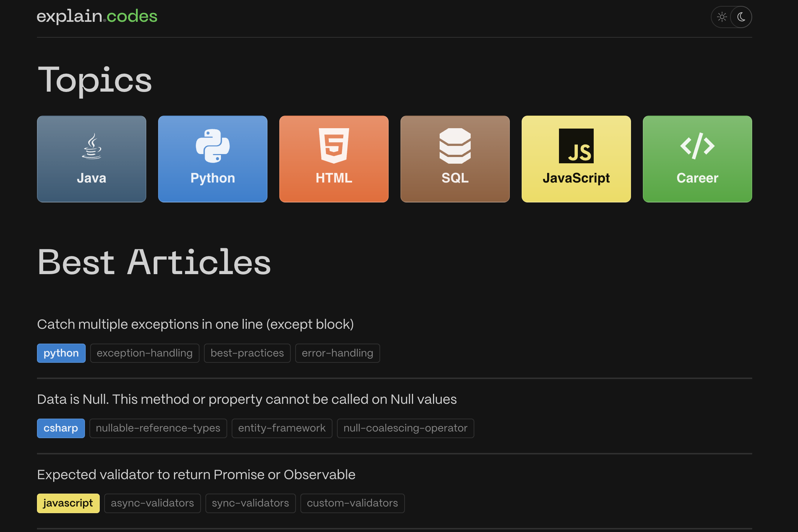Select the blue python tag
Image resolution: width=798 pixels, height=532 pixels.
pyautogui.click(x=61, y=353)
